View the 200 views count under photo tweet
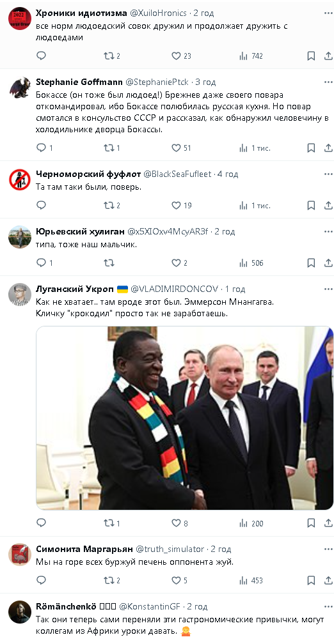334x644 pixels. [x=251, y=523]
